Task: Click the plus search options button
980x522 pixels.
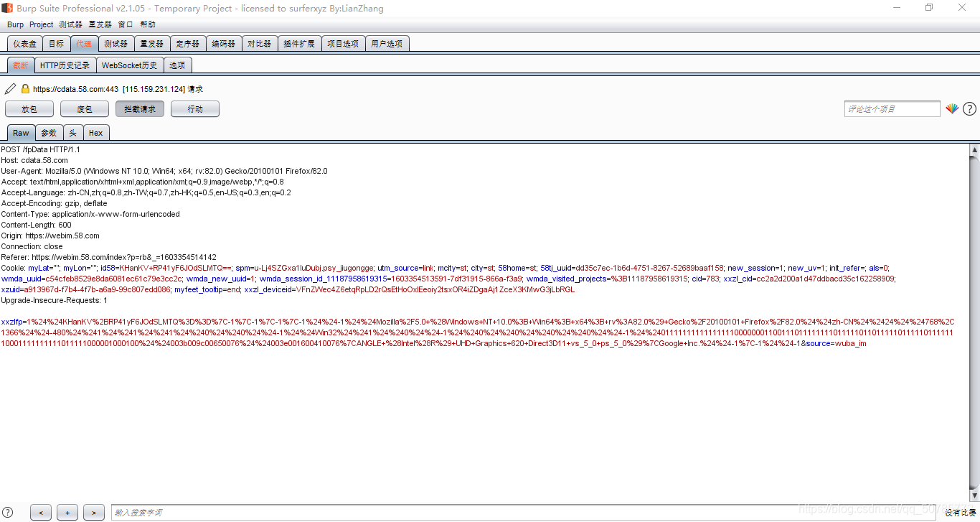Action: click(67, 512)
